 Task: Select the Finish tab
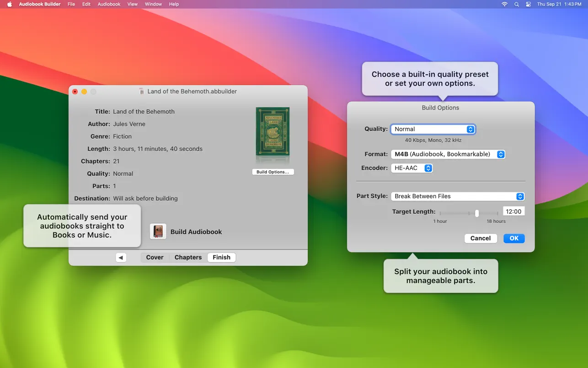221,258
